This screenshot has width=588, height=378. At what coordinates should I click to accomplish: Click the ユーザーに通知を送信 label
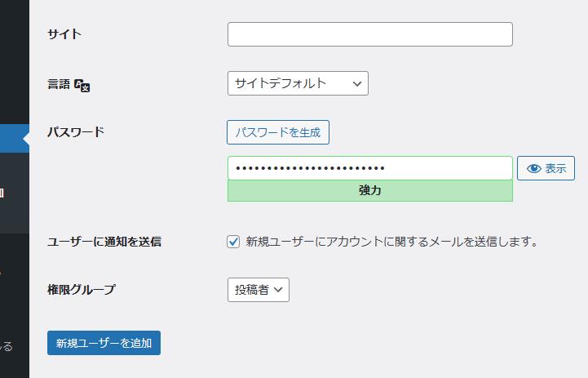coord(104,242)
